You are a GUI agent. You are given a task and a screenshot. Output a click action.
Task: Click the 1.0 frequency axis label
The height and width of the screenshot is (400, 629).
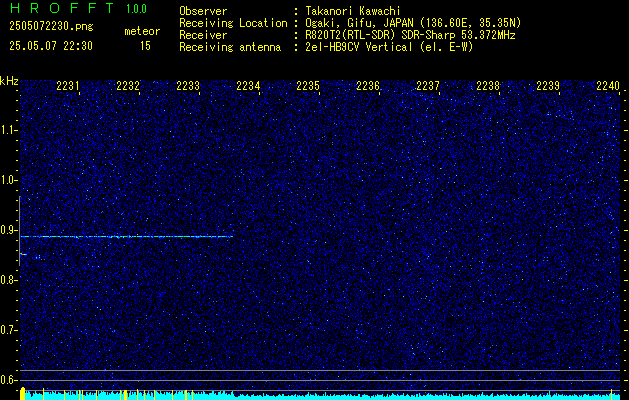[9, 181]
